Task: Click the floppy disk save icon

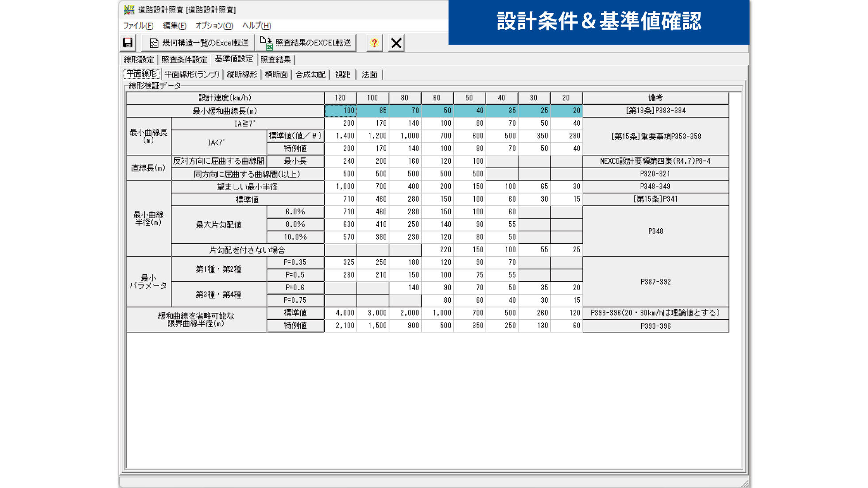Action: point(128,42)
